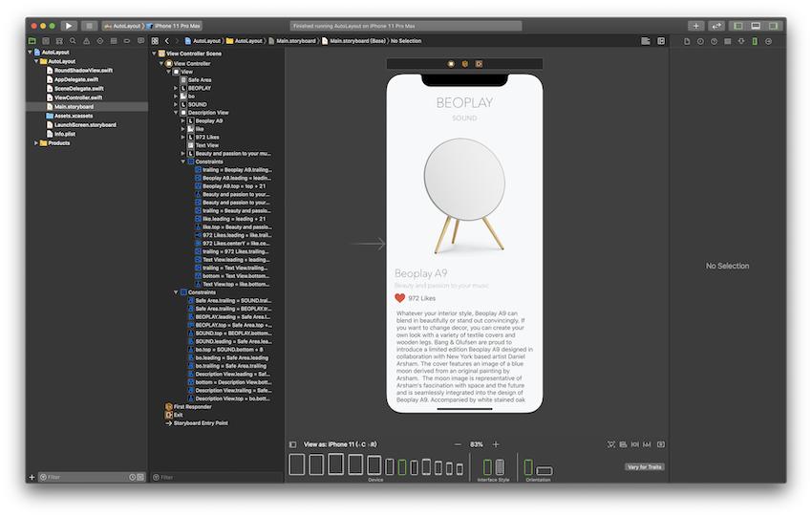The image size is (812, 517).
Task: Show the Identity inspector
Action: point(728,41)
